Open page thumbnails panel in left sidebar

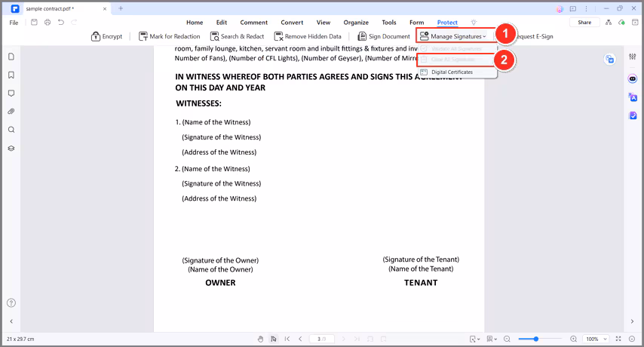11,57
